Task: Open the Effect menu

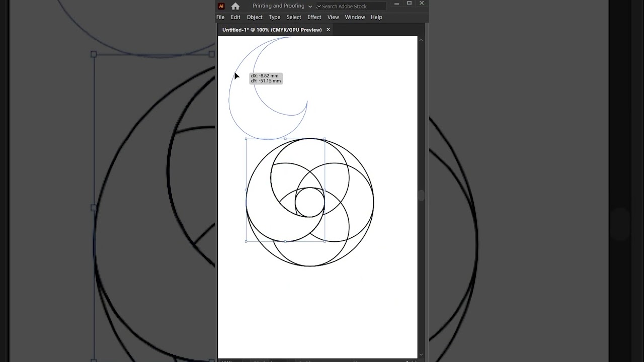Action: [x=314, y=17]
